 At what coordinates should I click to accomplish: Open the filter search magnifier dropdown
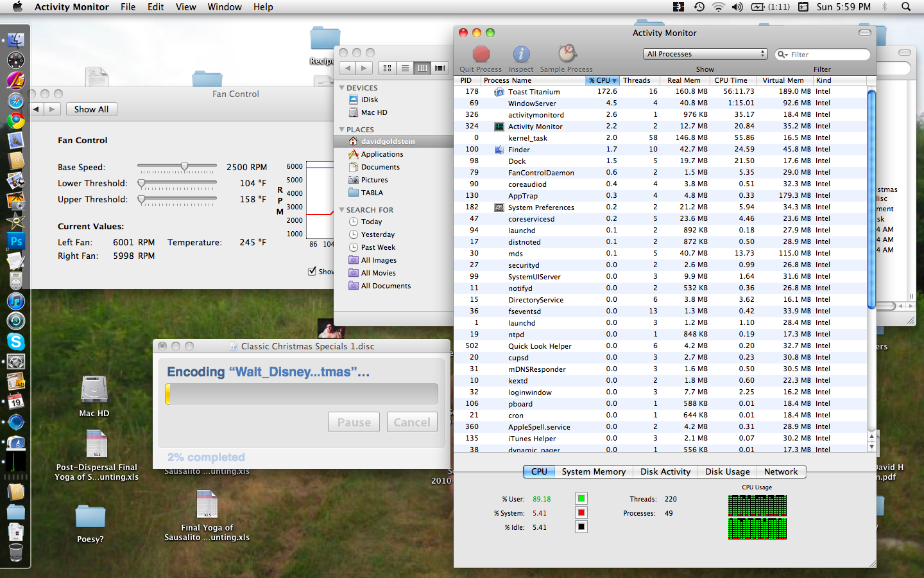783,55
